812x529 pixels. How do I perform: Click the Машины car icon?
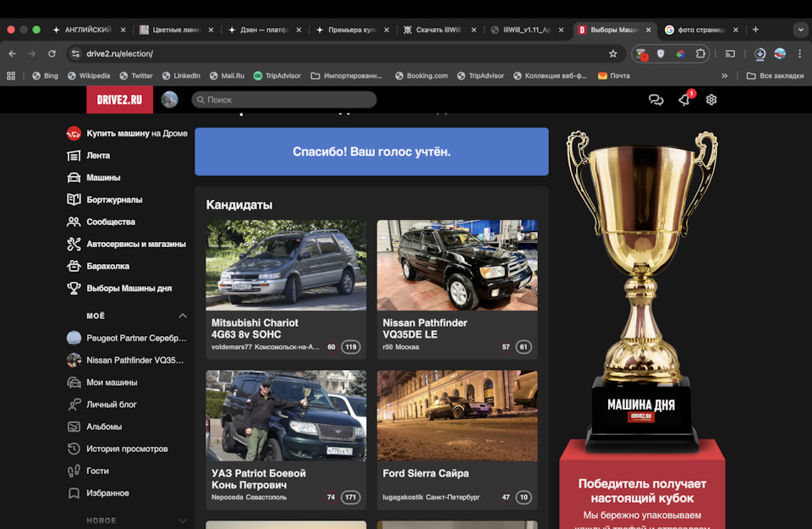tap(74, 178)
